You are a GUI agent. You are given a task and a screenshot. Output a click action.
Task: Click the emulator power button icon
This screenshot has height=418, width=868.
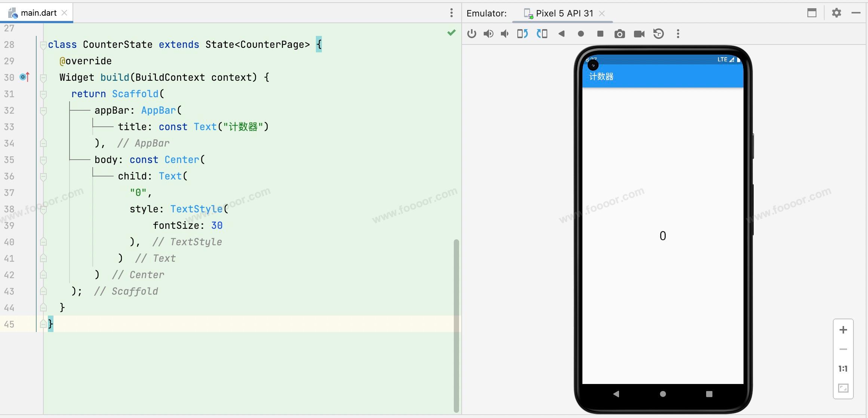point(472,34)
